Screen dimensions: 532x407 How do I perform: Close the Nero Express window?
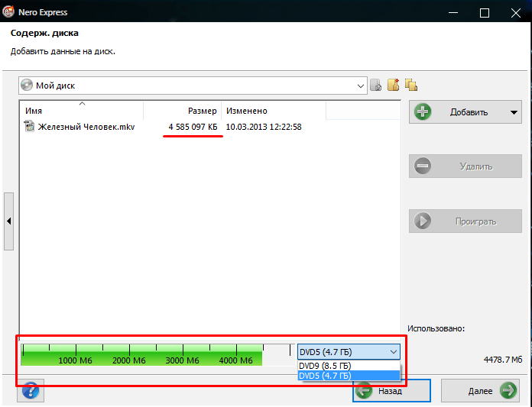point(516,13)
